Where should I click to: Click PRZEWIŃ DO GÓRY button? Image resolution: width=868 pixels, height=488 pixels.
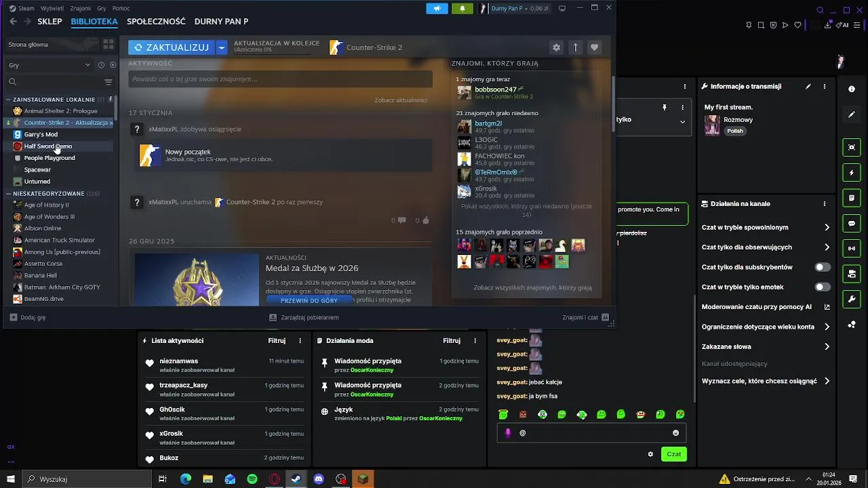pos(309,300)
